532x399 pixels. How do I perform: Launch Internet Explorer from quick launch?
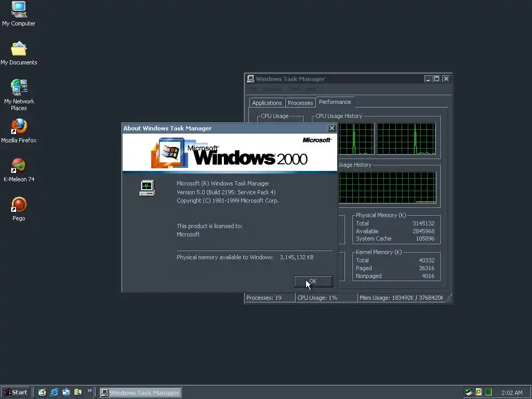[x=54, y=392]
